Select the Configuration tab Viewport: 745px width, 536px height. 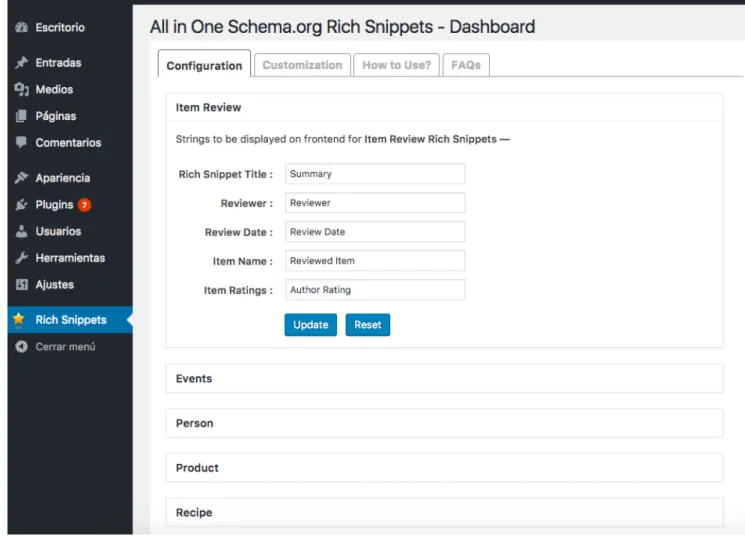(204, 65)
